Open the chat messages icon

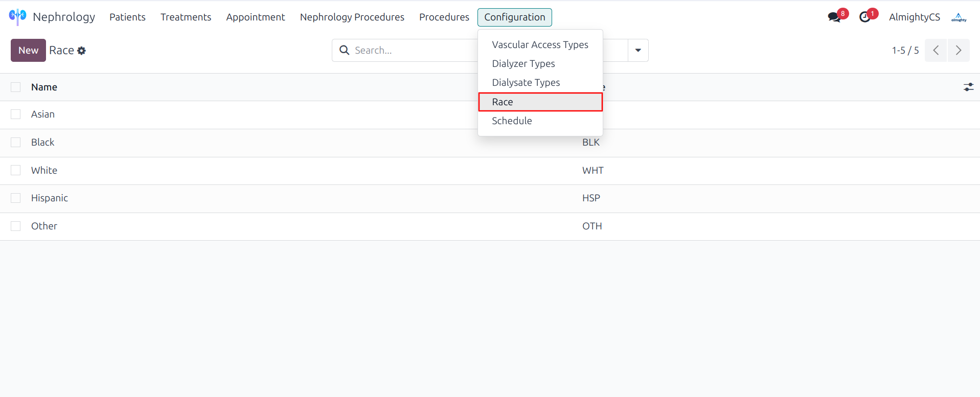[834, 17]
